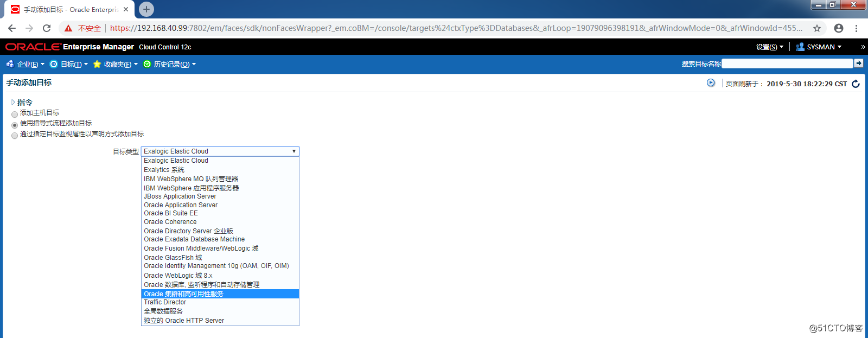Close the Oracle Enterprise browser tab
The width and height of the screenshot is (868, 338).
(126, 9)
